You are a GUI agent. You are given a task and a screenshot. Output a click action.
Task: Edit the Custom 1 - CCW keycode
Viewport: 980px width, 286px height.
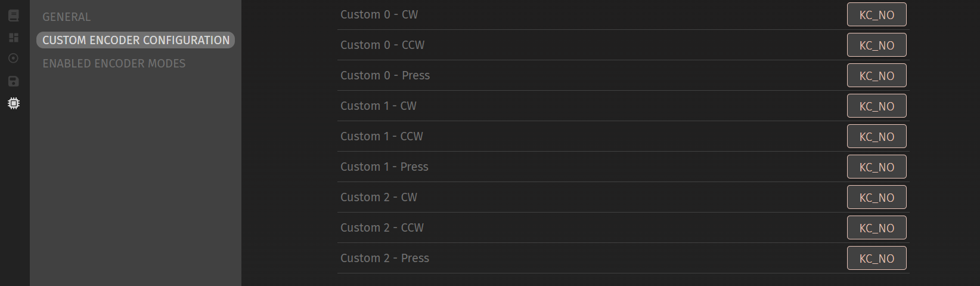(x=876, y=137)
